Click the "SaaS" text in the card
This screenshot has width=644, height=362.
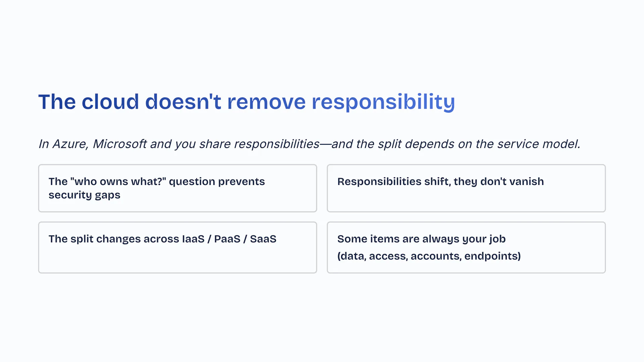[x=263, y=239]
